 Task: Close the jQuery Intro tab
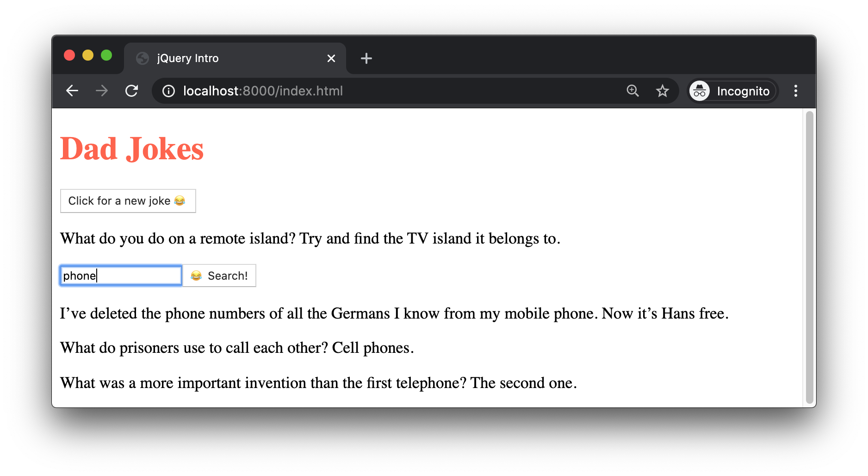coord(331,58)
